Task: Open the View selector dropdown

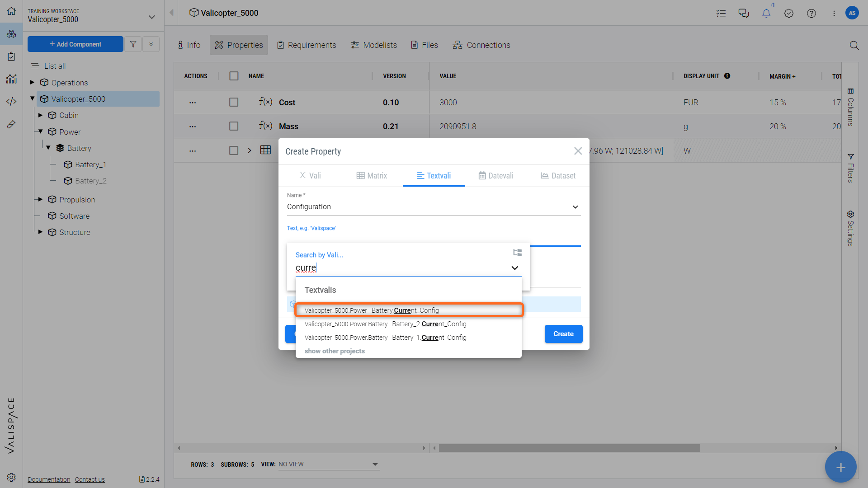Action: tap(329, 464)
